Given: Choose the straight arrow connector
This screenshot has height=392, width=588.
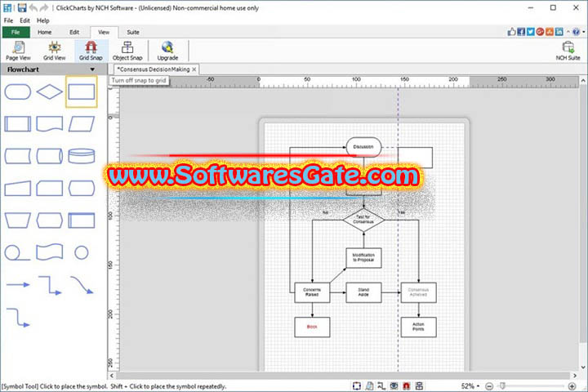Looking at the screenshot, I should point(18,285).
